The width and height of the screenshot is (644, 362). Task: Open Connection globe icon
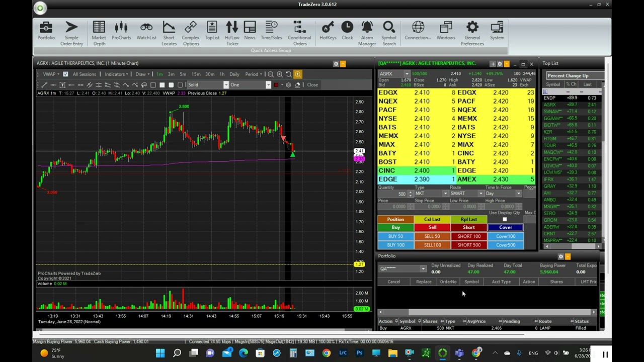[x=418, y=31]
